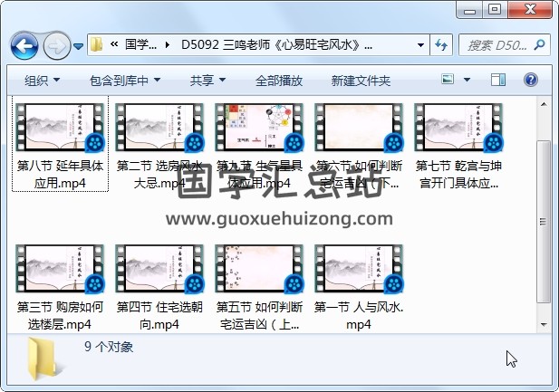Viewport: 559px width, 392px height.
Task: Click the file name 第三节 购房如何选楼层.mp4
Action: pos(61,316)
